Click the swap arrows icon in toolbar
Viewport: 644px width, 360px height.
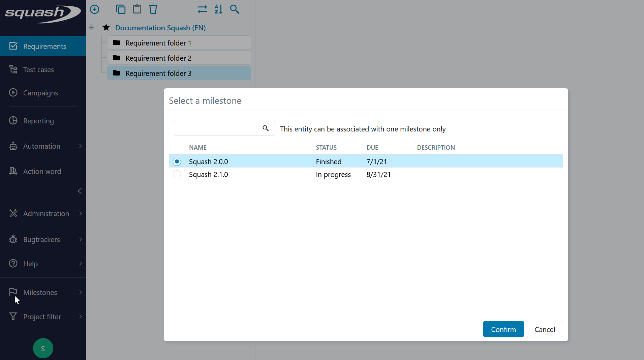[202, 9]
